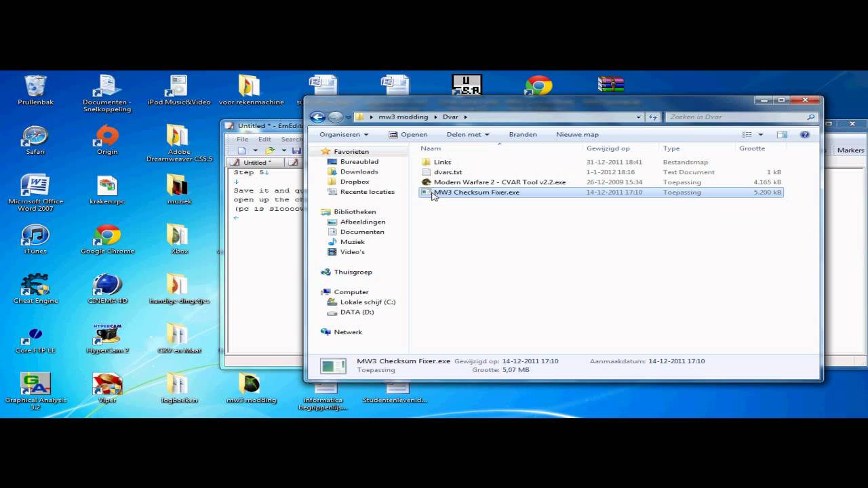
Task: Open the Edit menu in EmEditor
Action: coord(264,139)
